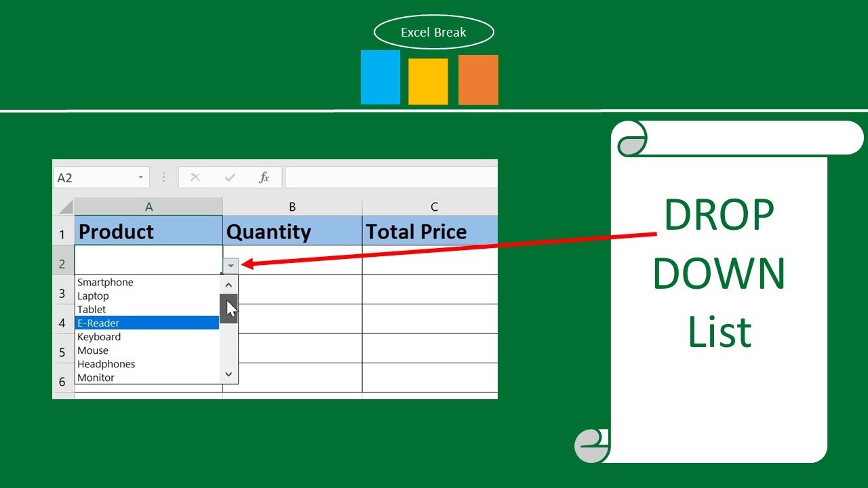Click the Product header cell

pyautogui.click(x=149, y=231)
